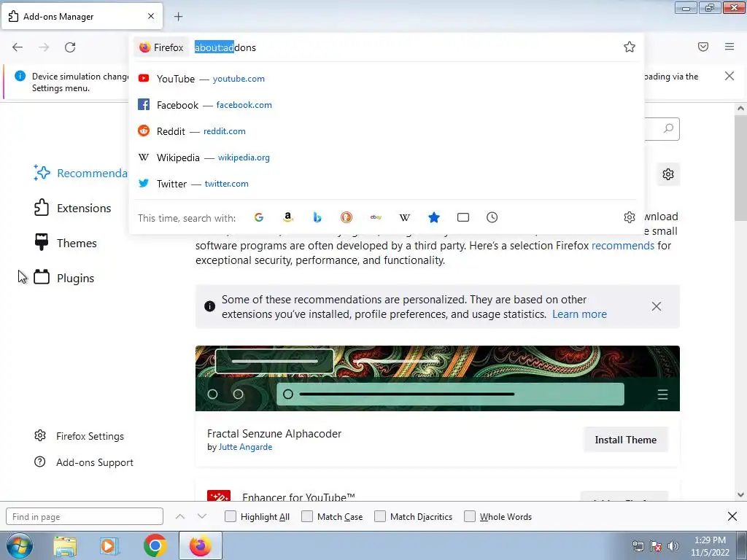This screenshot has width=747, height=560.
Task: Open the Plugins category
Action: (x=64, y=278)
